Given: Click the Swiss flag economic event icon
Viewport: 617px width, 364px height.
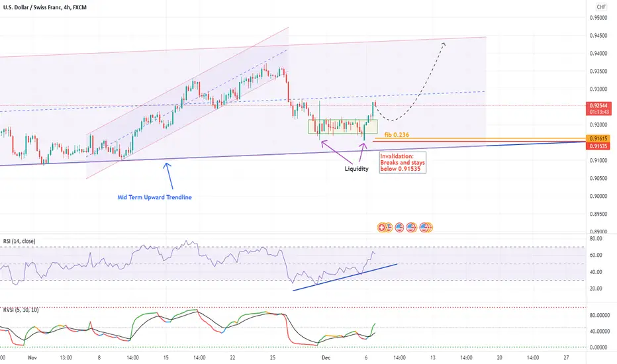Looking at the screenshot, I should pos(381,227).
